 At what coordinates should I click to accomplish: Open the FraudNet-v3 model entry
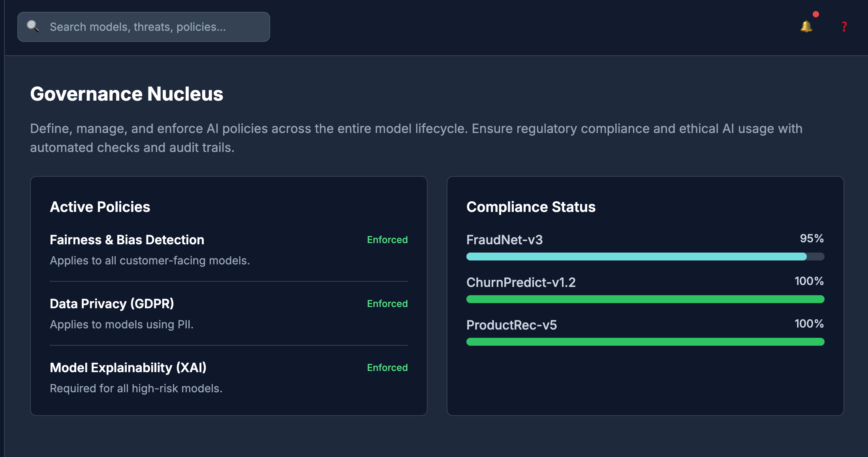(x=505, y=240)
